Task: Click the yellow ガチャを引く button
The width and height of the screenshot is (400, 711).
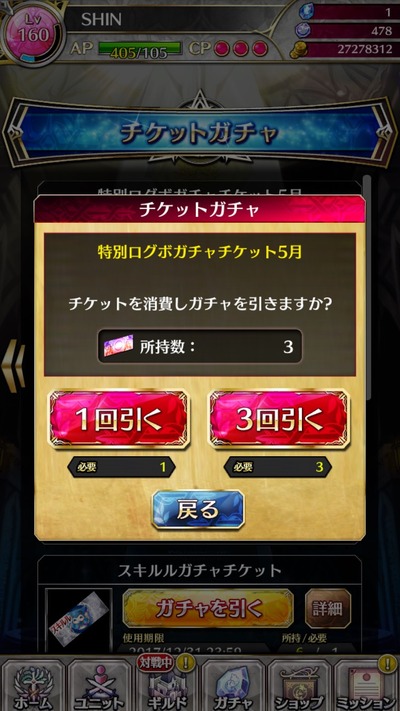Action: 208,609
